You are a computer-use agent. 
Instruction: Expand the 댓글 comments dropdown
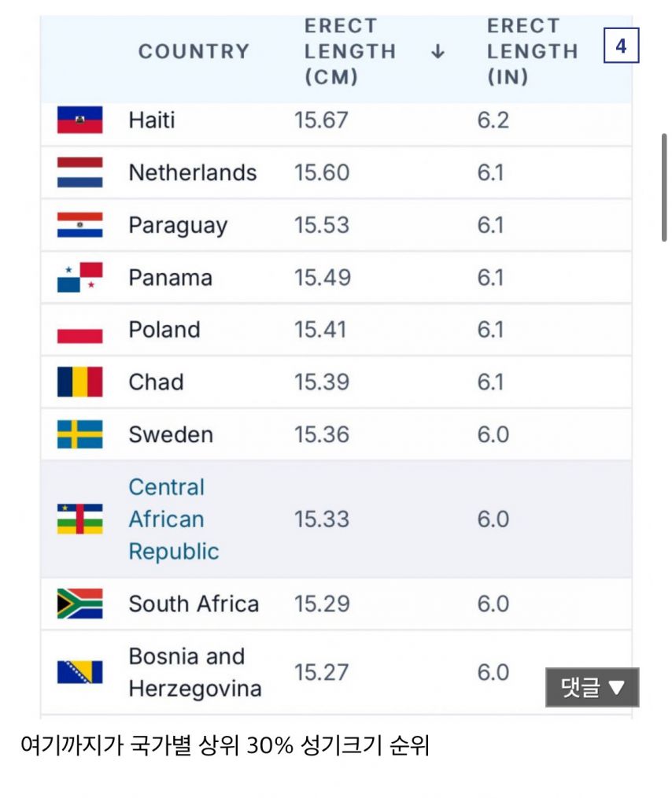pyautogui.click(x=592, y=688)
